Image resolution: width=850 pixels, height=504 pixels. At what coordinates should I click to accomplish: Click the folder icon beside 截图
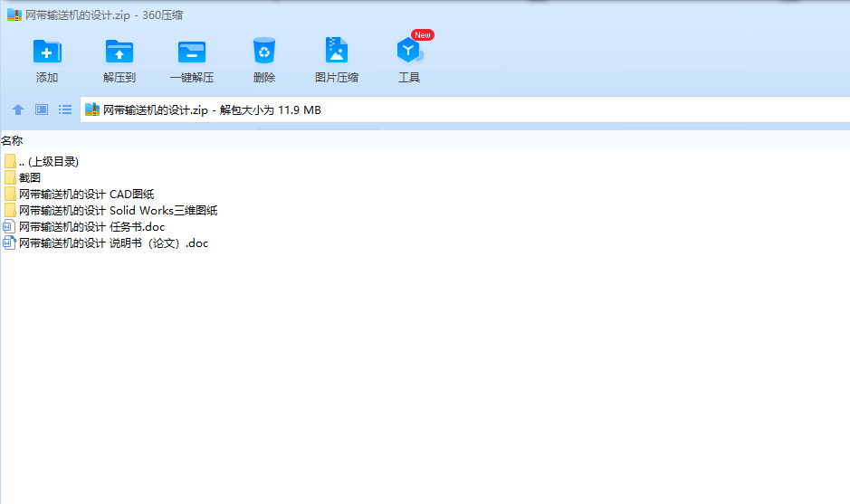click(10, 177)
